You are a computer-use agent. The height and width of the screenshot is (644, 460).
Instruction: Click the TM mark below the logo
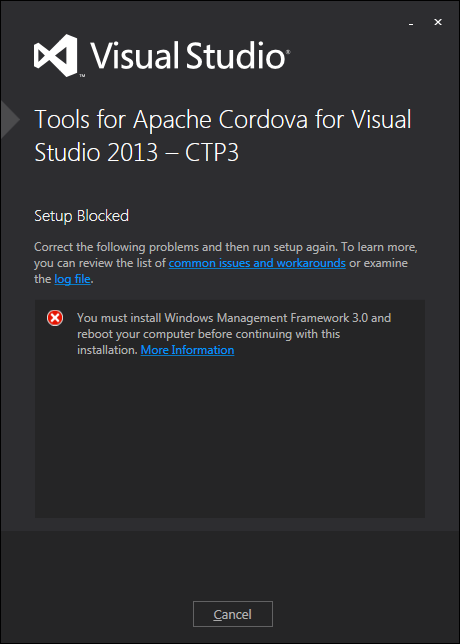[x=82, y=76]
